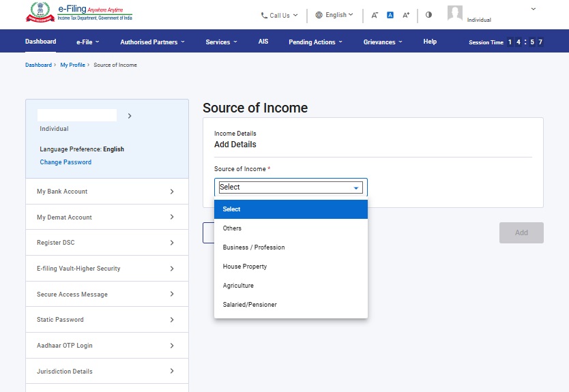Click the Session Time countdown display
Viewport: 569px width, 392px height.
tap(506, 42)
